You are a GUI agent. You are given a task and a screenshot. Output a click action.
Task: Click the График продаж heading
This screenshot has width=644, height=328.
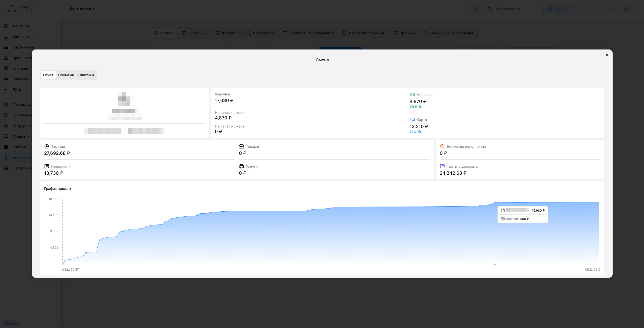(57, 189)
